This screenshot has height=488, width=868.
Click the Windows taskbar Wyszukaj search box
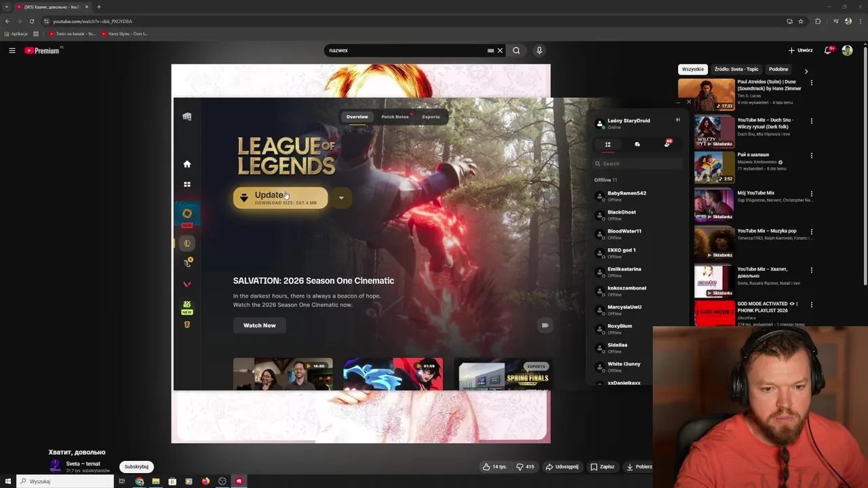click(65, 481)
